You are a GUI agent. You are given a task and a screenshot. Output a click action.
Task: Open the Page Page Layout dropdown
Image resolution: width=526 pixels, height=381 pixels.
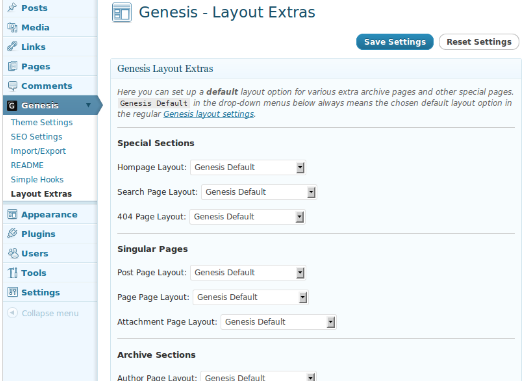click(251, 297)
